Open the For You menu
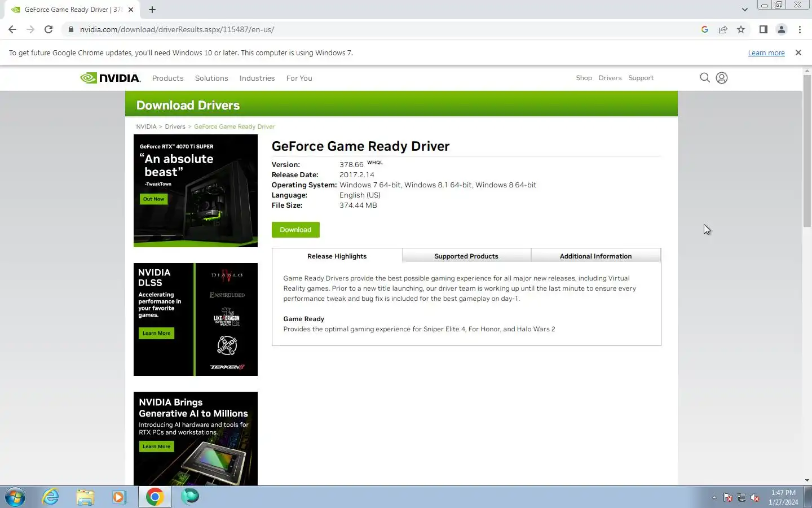Viewport: 812px width, 508px height. pyautogui.click(x=299, y=78)
